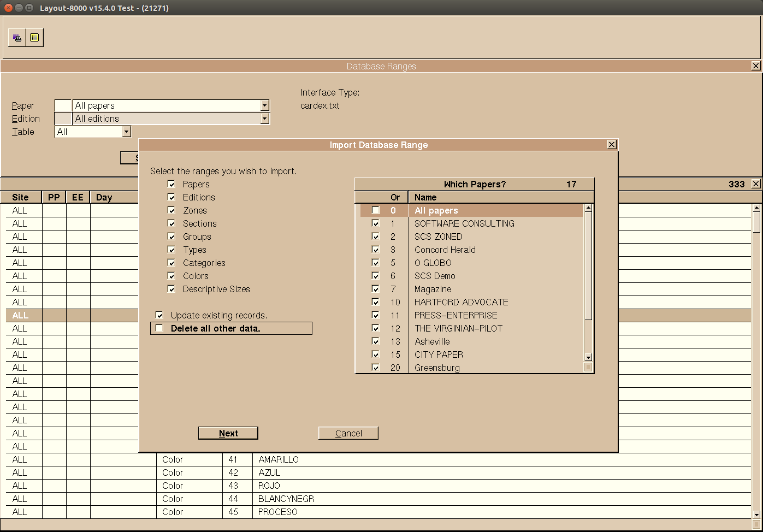Image resolution: width=763 pixels, height=532 pixels.
Task: Enable Delete all other data option
Action: (x=159, y=328)
